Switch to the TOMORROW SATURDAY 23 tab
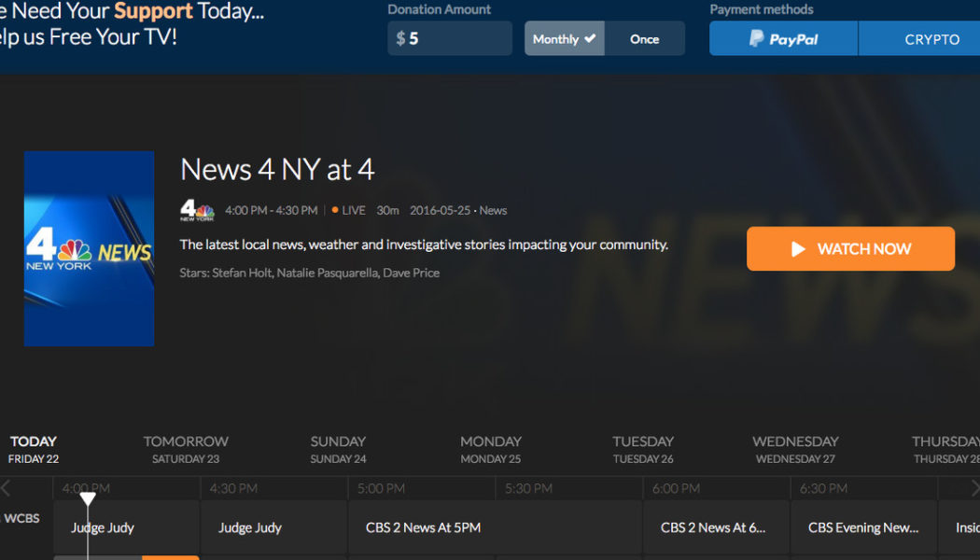The width and height of the screenshot is (980, 560). [186, 448]
